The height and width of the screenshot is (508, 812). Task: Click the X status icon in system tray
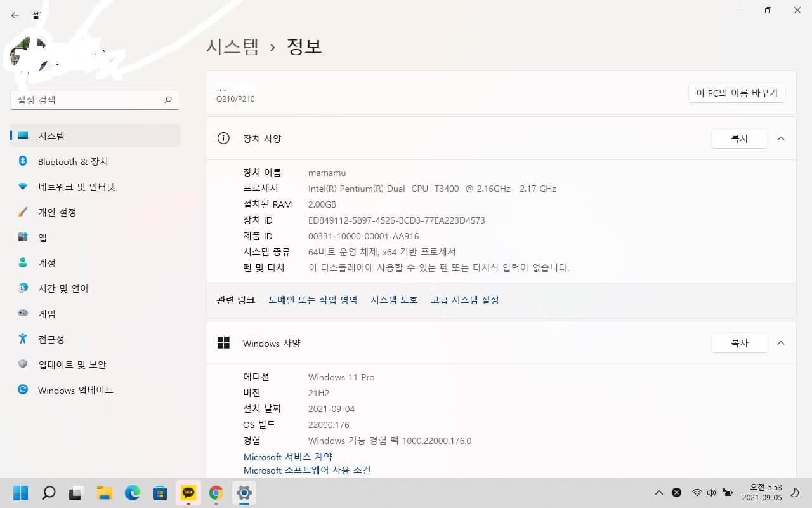click(676, 492)
